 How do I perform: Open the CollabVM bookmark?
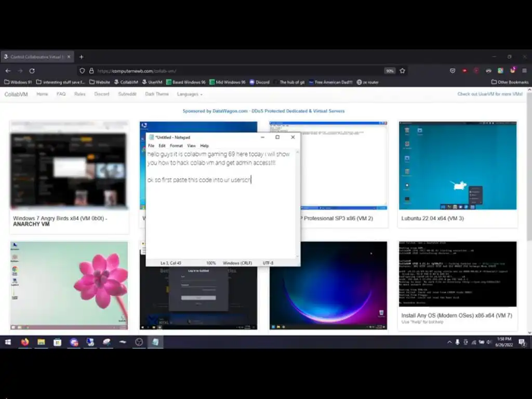point(126,82)
